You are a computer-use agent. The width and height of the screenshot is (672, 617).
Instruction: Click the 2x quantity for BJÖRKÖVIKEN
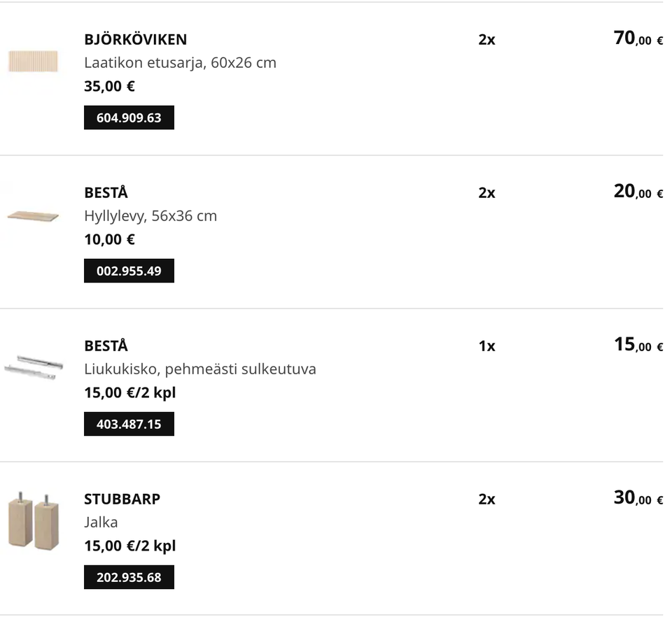click(x=486, y=40)
